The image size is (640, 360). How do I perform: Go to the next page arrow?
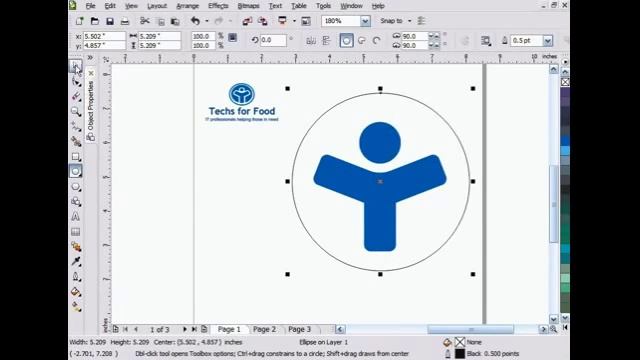click(x=184, y=329)
